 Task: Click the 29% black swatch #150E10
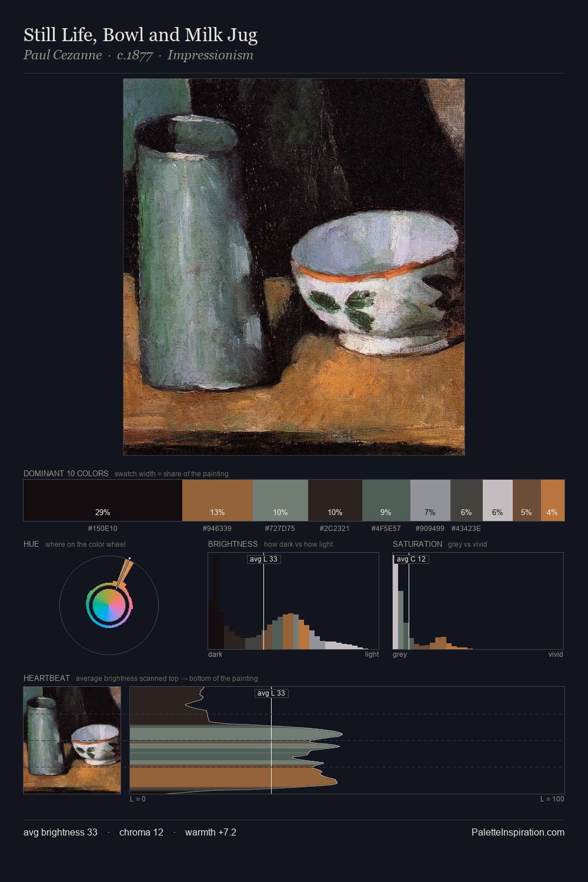click(103, 500)
